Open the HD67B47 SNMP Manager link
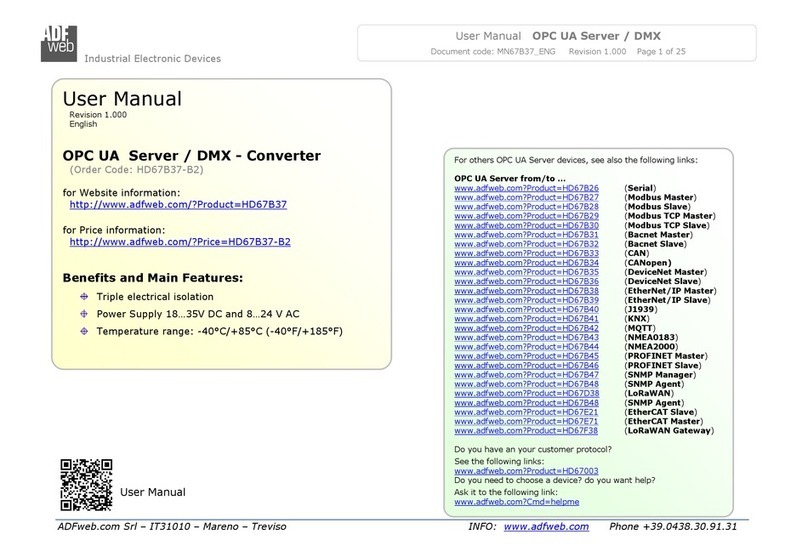 click(526, 375)
